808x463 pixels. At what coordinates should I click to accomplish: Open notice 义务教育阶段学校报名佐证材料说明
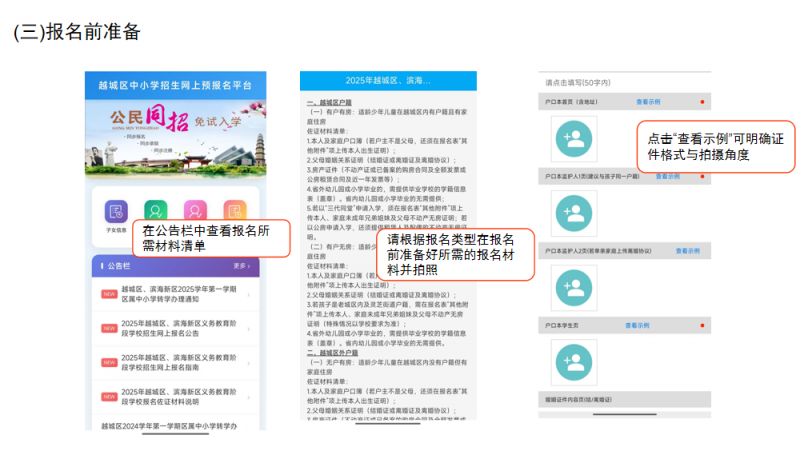[x=178, y=396]
